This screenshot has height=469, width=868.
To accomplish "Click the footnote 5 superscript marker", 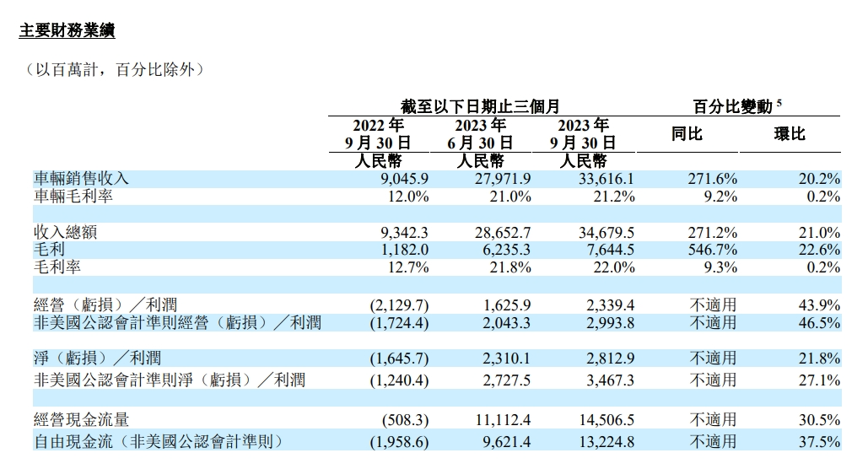I will click(x=779, y=102).
